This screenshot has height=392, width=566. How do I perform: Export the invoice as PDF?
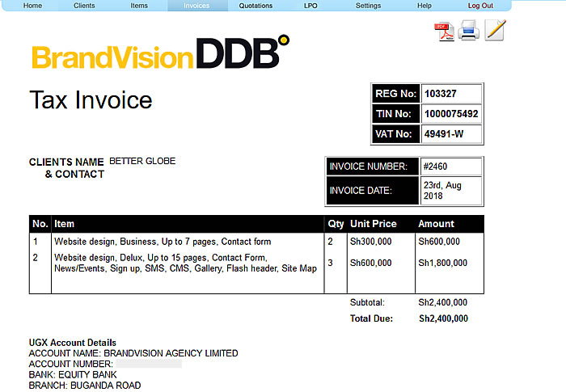[446, 32]
